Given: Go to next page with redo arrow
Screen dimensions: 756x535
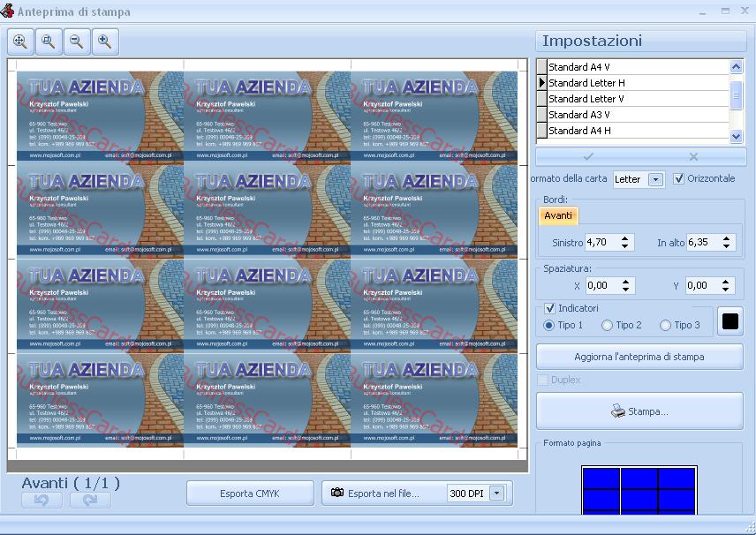Looking at the screenshot, I should 90,501.
